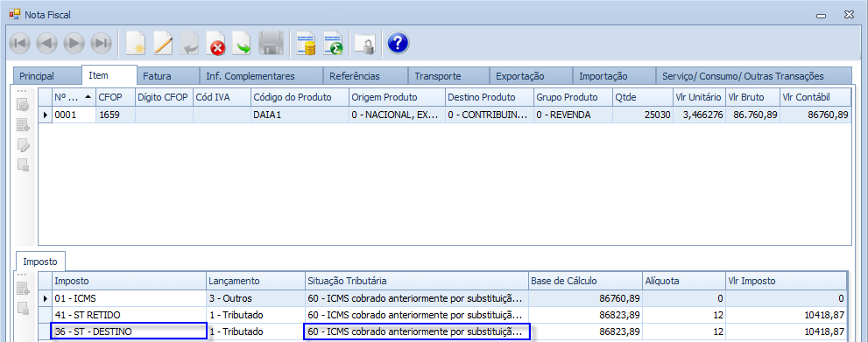Screen dimensions: 868x342
Task: Go to the next record
Action: pyautogui.click(x=74, y=43)
